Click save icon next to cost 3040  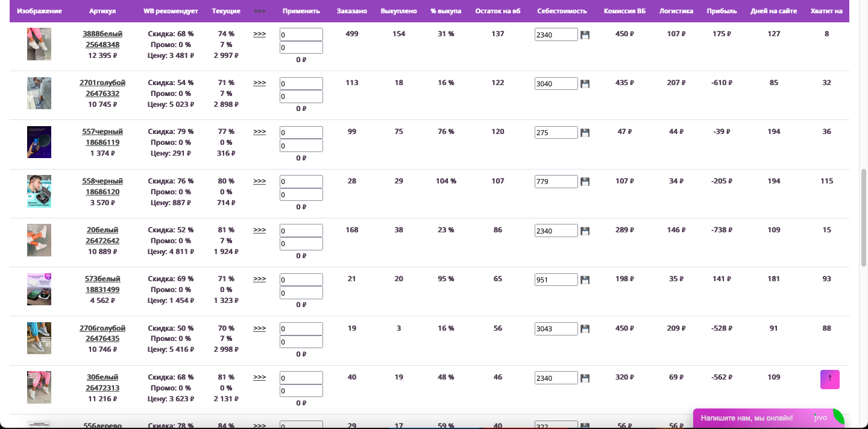(x=585, y=84)
